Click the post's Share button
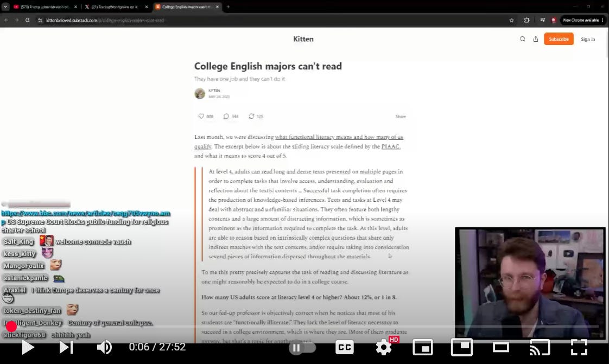Viewport: 609px width, 364px height. click(401, 117)
